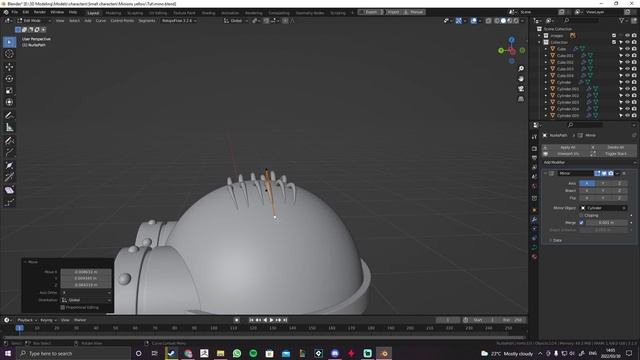Click the Viewport Vis button
The image size is (640, 360).
567,154
